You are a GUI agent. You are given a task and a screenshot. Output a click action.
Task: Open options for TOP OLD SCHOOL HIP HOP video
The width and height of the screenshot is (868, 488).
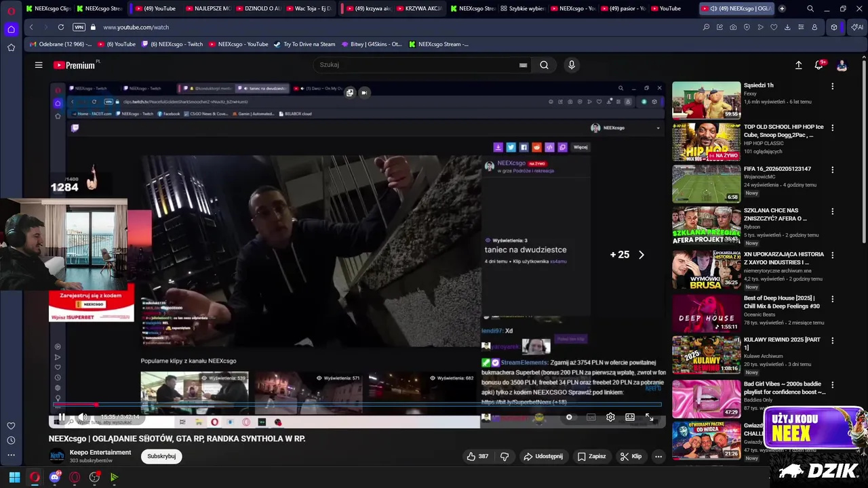(x=832, y=127)
